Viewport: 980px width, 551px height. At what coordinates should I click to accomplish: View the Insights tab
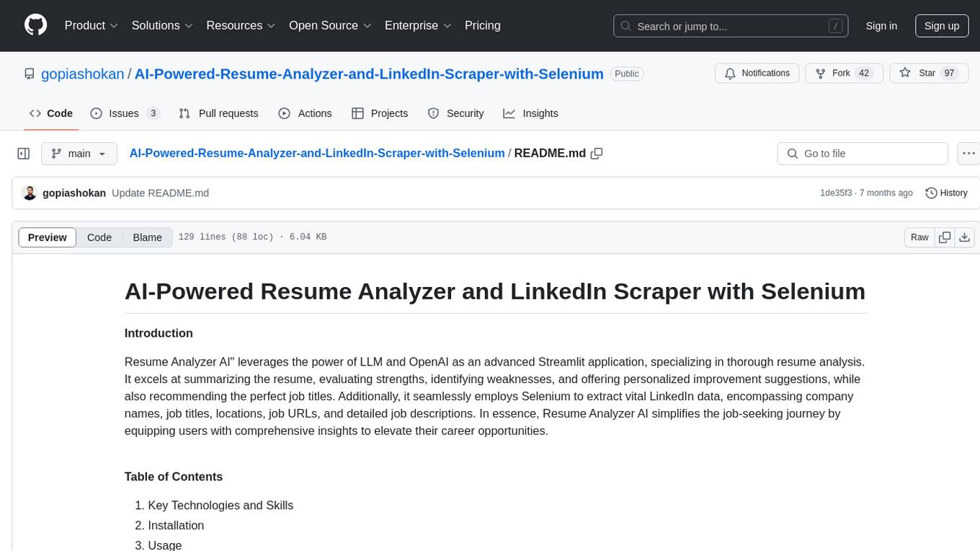(530, 113)
